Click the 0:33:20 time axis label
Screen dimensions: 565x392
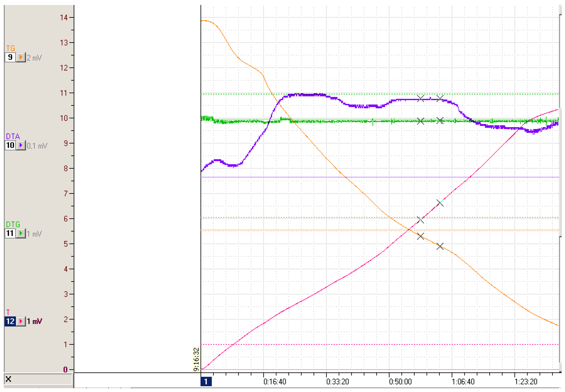338,382
